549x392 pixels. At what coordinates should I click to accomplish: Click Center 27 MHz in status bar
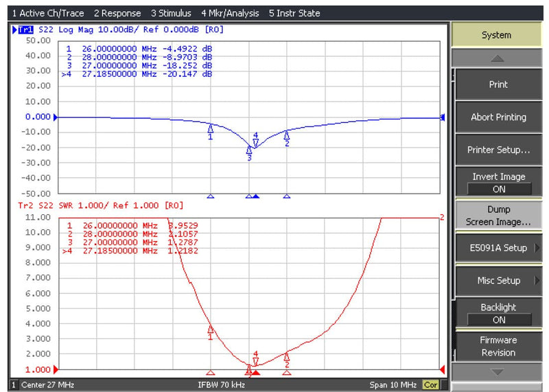[47, 385]
